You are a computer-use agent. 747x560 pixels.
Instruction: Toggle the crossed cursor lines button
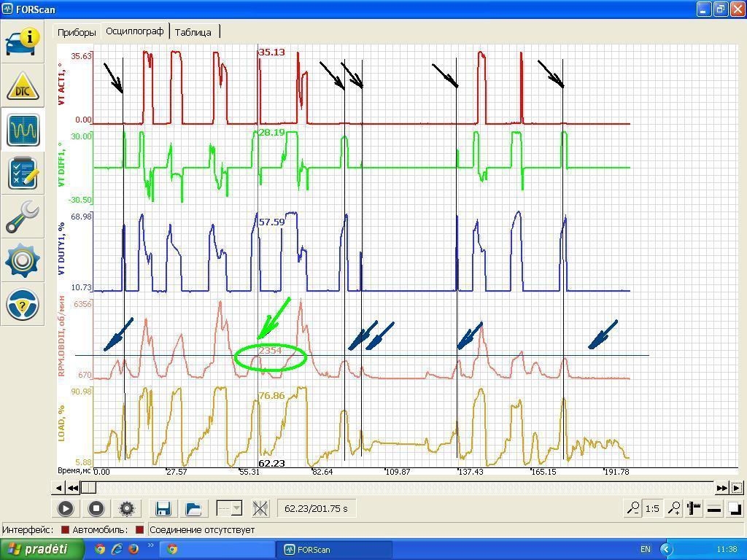coord(260,508)
